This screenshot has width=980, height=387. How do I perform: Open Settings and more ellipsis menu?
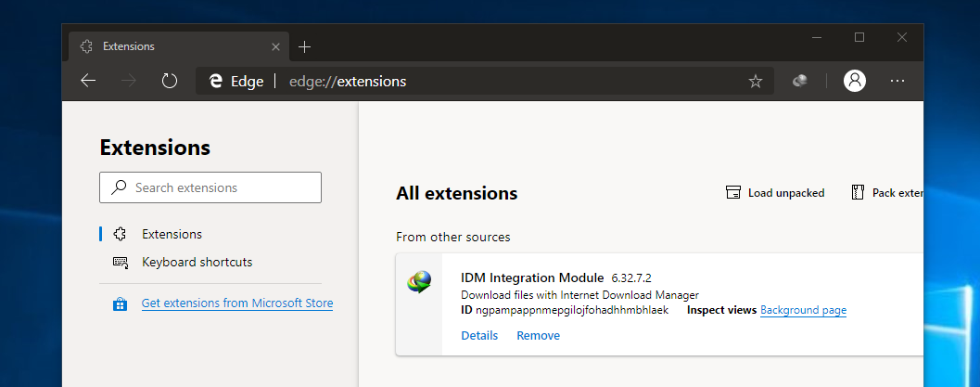click(897, 81)
